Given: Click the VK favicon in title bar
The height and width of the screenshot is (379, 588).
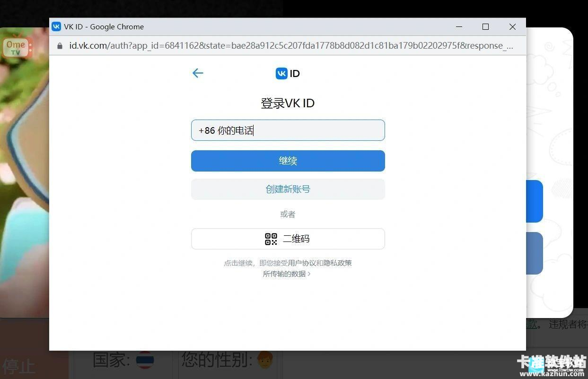Looking at the screenshot, I should coord(56,27).
